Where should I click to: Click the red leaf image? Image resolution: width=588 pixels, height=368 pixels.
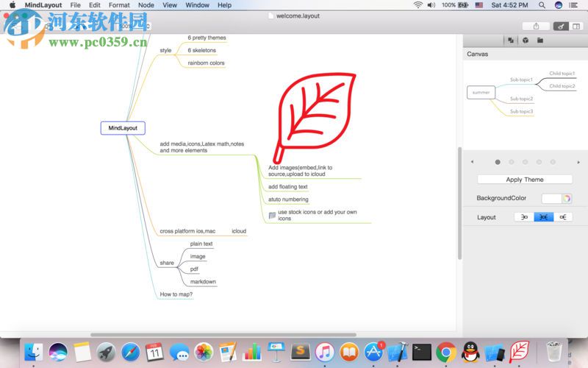pyautogui.click(x=315, y=118)
